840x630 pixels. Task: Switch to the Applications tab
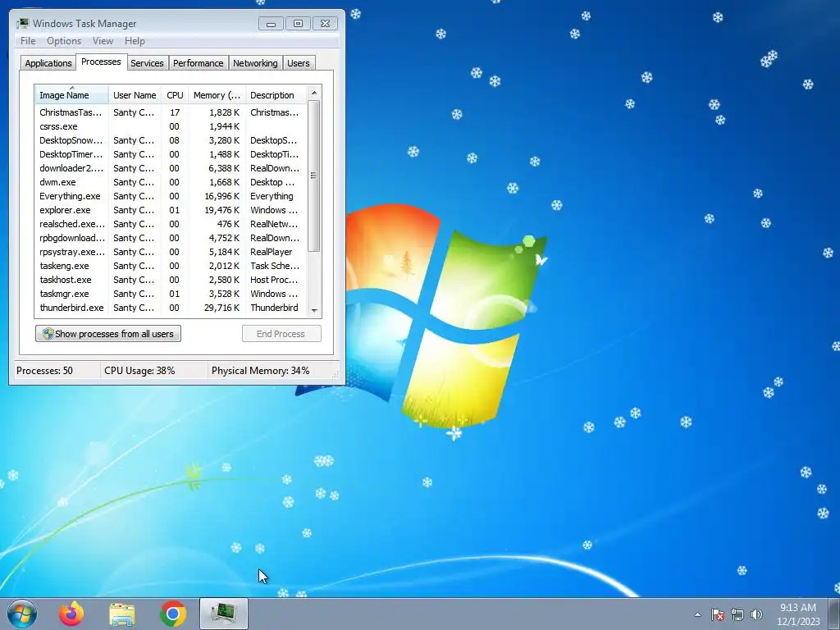pos(48,62)
